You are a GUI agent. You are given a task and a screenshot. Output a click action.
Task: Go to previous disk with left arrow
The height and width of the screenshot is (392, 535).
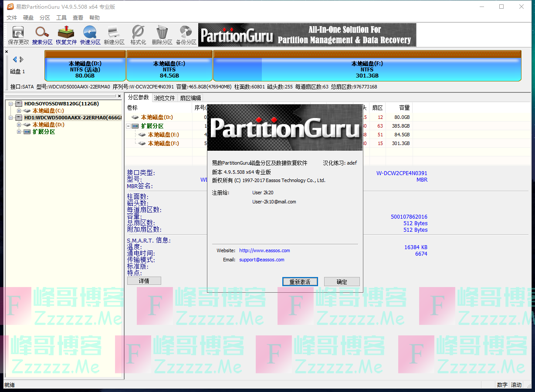[15, 59]
